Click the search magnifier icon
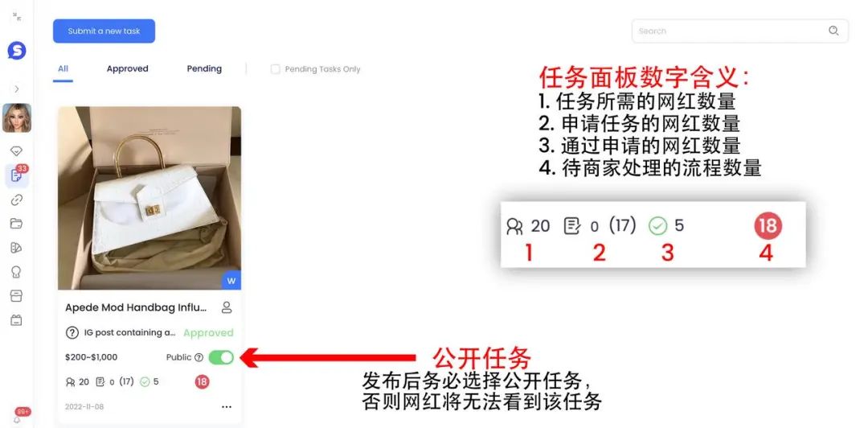868x428 pixels. tap(833, 31)
